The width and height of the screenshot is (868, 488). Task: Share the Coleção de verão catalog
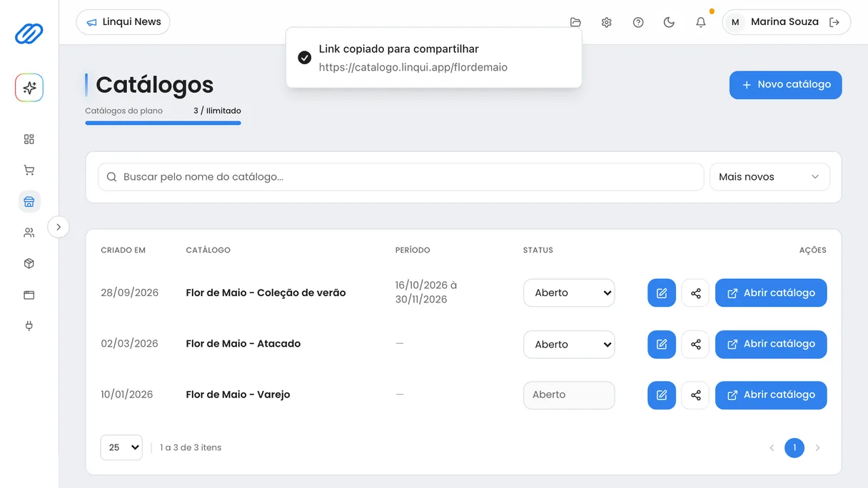(x=695, y=293)
